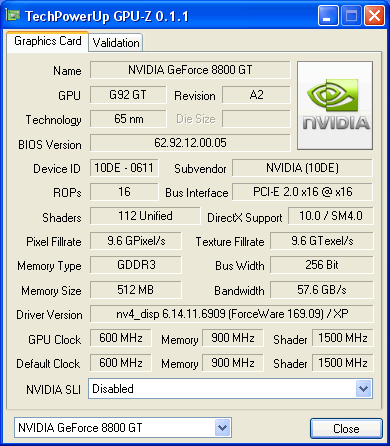Open the NVIDIA SLI dropdown arrow
The height and width of the screenshot is (446, 390).
pyautogui.click(x=363, y=389)
